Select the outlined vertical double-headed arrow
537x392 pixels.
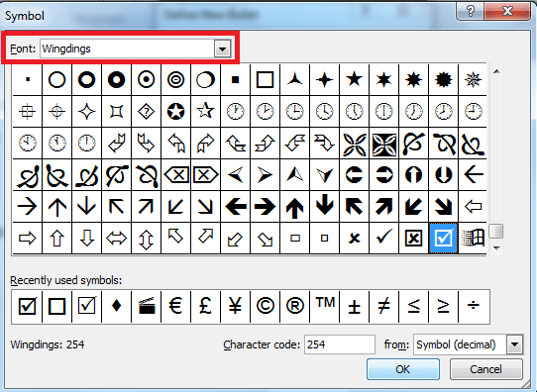point(146,239)
